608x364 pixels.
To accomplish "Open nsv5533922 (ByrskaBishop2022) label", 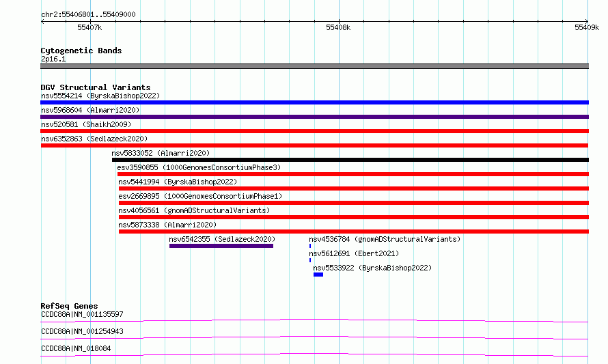I will point(372,268).
